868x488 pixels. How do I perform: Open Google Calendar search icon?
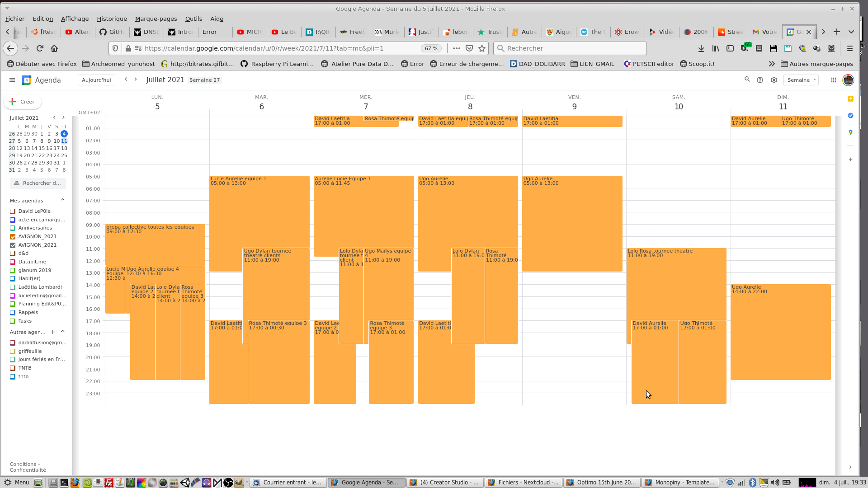pyautogui.click(x=747, y=80)
